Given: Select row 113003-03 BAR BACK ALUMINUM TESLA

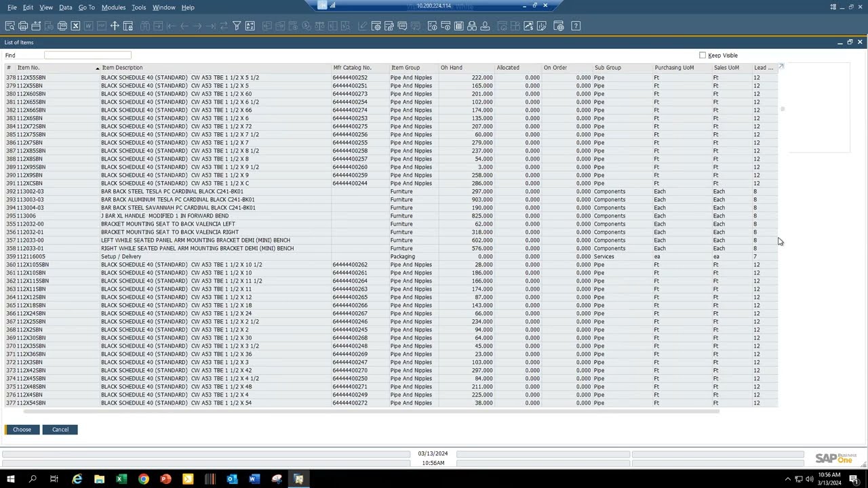Looking at the screenshot, I should 391,199.
